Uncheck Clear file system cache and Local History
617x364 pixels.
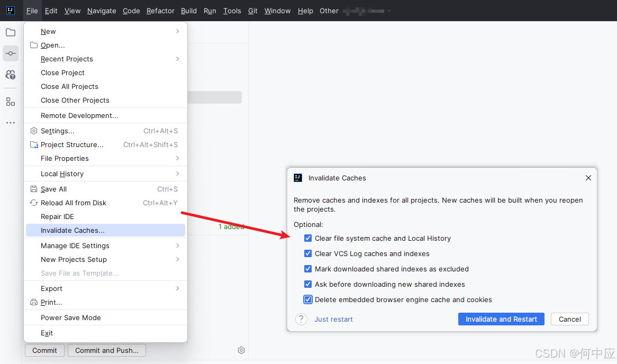click(308, 239)
